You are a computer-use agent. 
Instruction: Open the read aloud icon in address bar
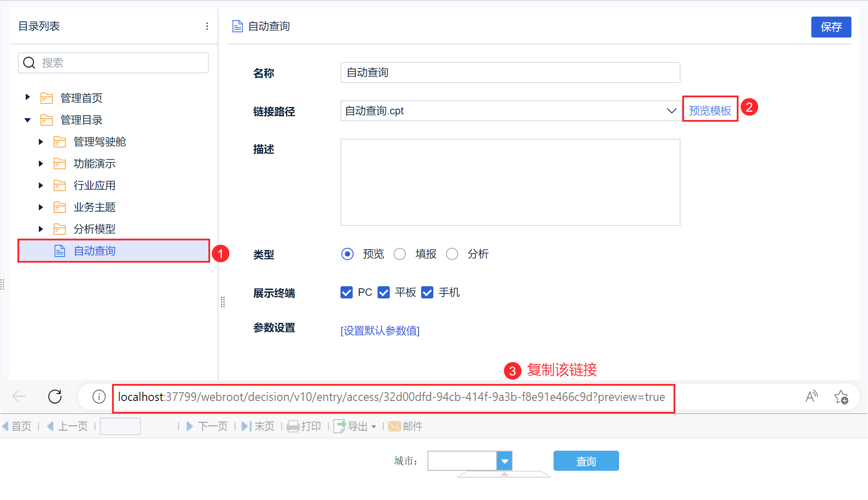click(x=811, y=397)
